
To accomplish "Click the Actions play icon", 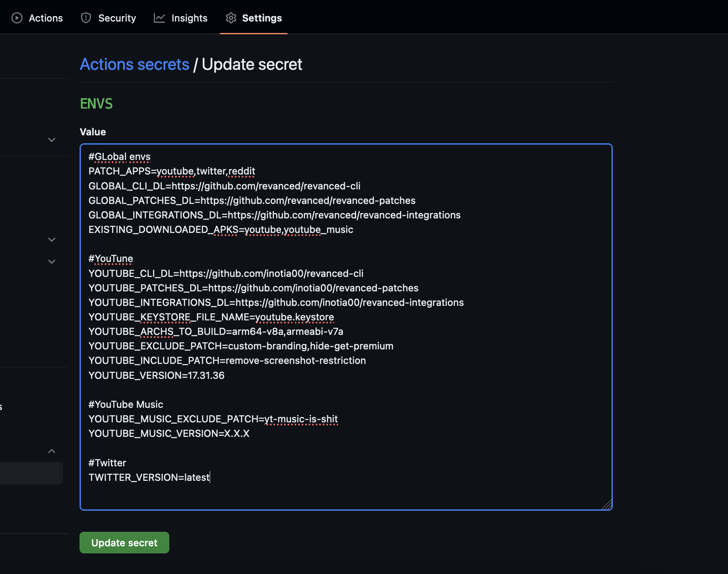I will click(x=17, y=18).
